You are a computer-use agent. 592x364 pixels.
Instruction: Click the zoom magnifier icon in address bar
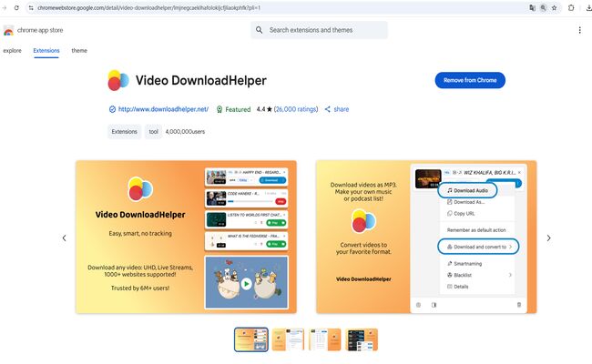tap(544, 7)
